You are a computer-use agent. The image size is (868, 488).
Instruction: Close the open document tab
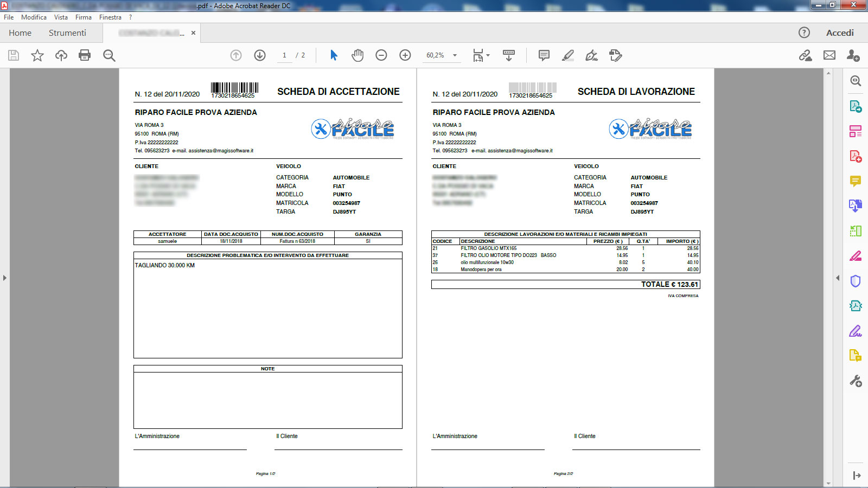click(193, 33)
